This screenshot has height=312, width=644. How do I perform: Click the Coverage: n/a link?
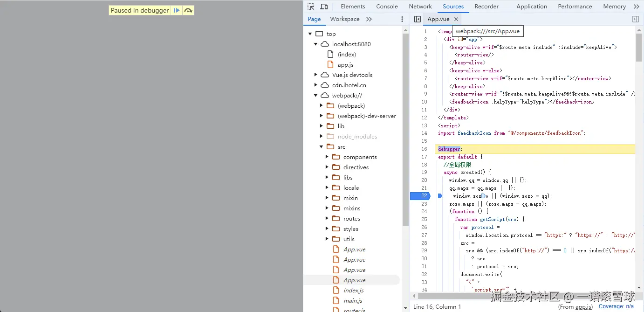tap(616, 306)
